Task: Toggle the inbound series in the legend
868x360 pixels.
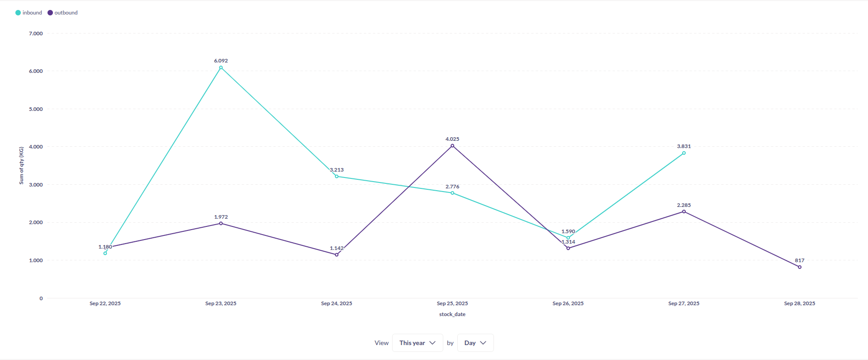Action: point(32,13)
